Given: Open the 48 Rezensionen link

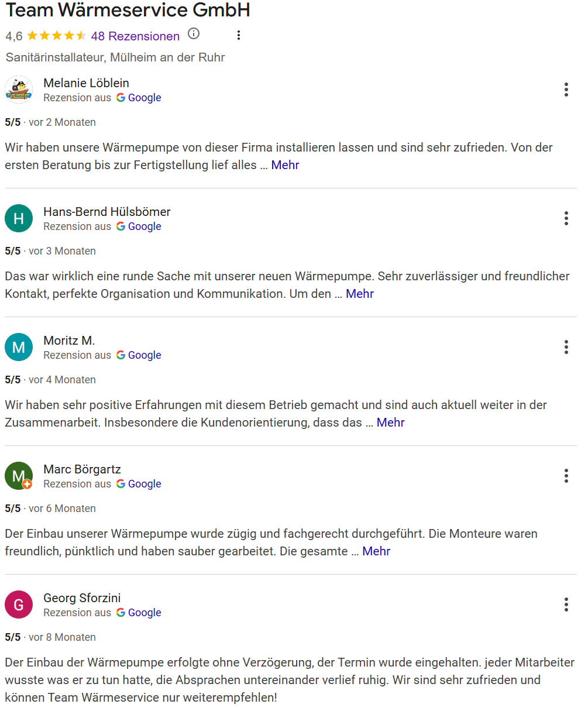Looking at the screenshot, I should 135,36.
